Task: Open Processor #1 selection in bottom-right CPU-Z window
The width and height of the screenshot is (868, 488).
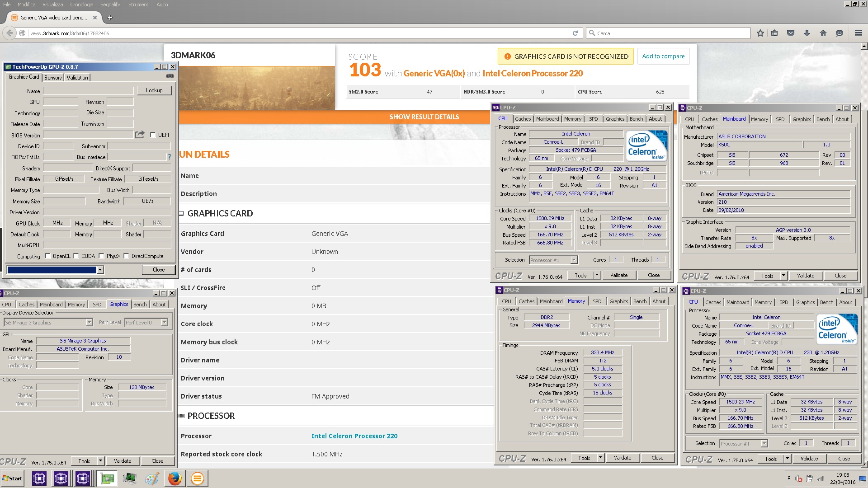Action: point(764,443)
